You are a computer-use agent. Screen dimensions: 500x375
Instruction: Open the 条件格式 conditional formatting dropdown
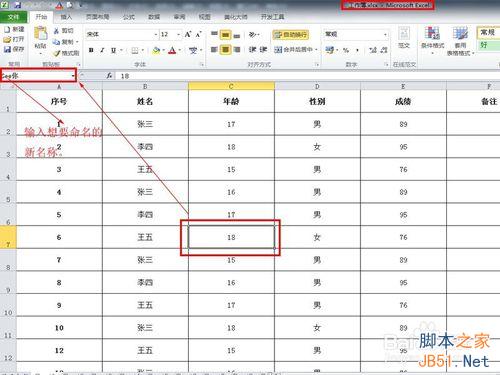[x=432, y=41]
